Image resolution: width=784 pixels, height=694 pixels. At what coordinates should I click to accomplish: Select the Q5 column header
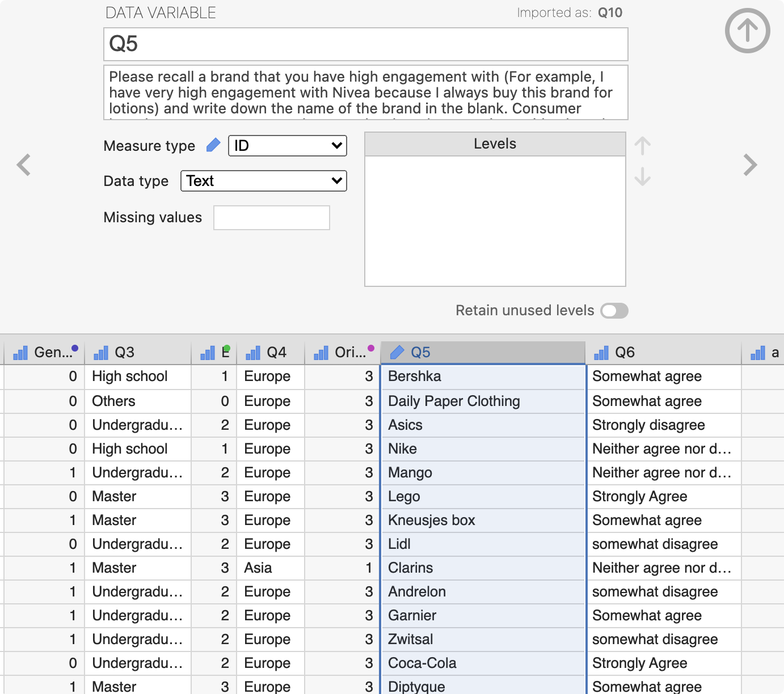pyautogui.click(x=483, y=353)
